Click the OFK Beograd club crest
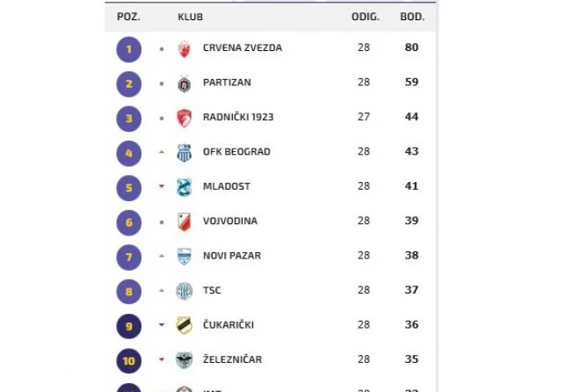Screen dimensions: 588x392 [185, 152]
